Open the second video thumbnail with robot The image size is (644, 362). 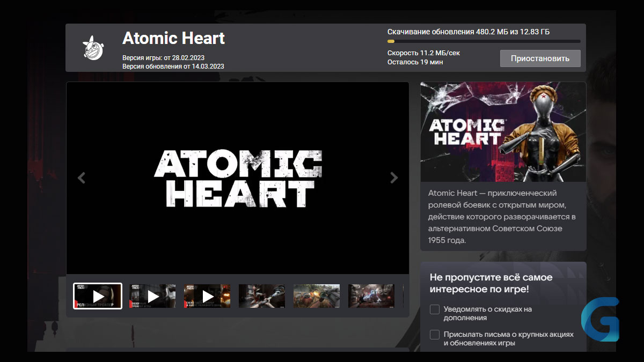152,296
